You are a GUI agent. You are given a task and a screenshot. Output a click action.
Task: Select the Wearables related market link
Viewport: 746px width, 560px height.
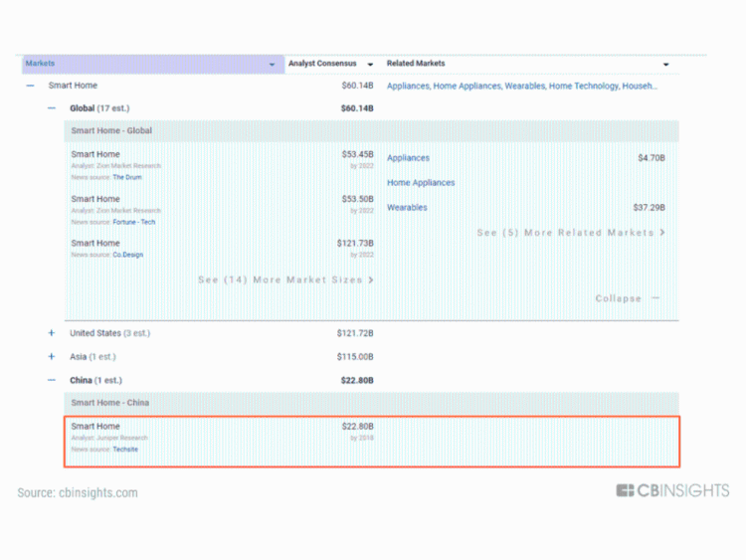(x=407, y=208)
